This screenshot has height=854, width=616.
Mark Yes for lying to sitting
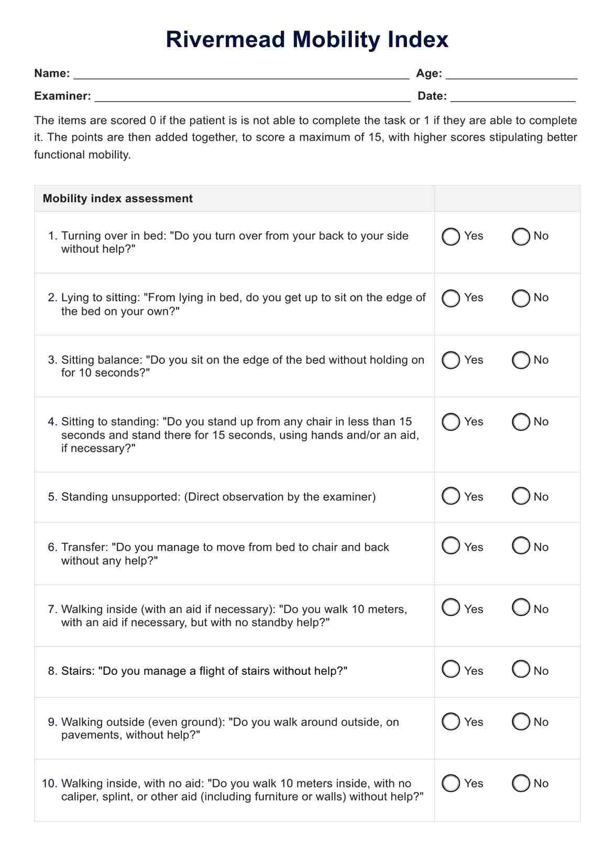pos(450,298)
